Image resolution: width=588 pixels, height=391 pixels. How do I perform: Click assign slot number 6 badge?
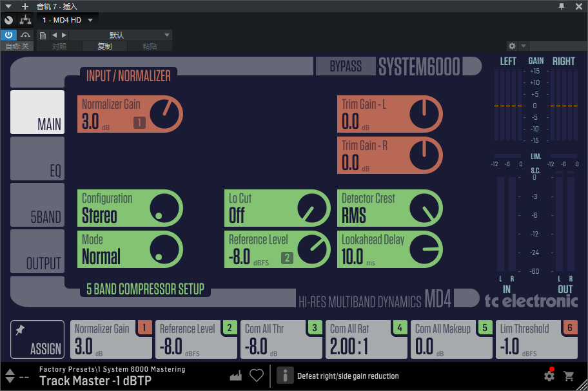pyautogui.click(x=571, y=328)
